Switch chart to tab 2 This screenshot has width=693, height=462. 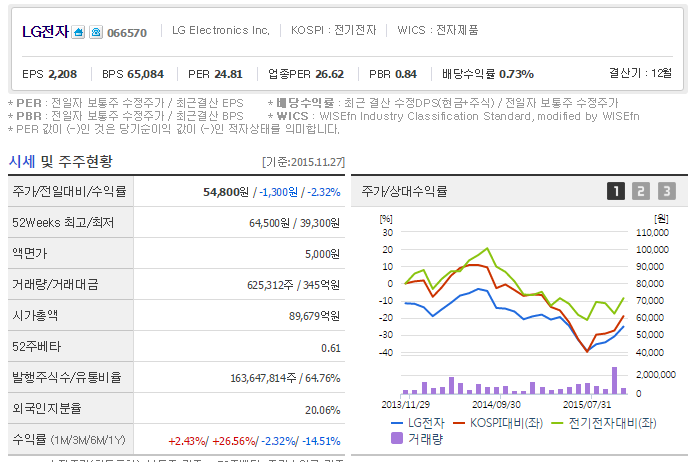tap(641, 191)
